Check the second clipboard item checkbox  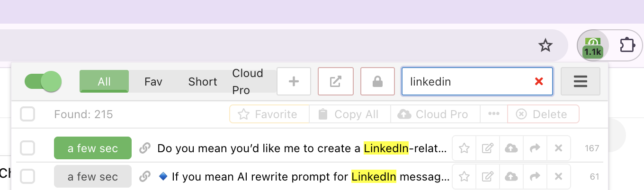pos(27,177)
